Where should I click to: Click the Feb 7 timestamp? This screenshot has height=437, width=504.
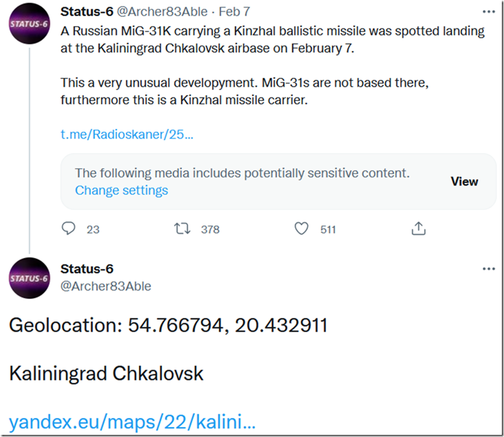pos(234,11)
